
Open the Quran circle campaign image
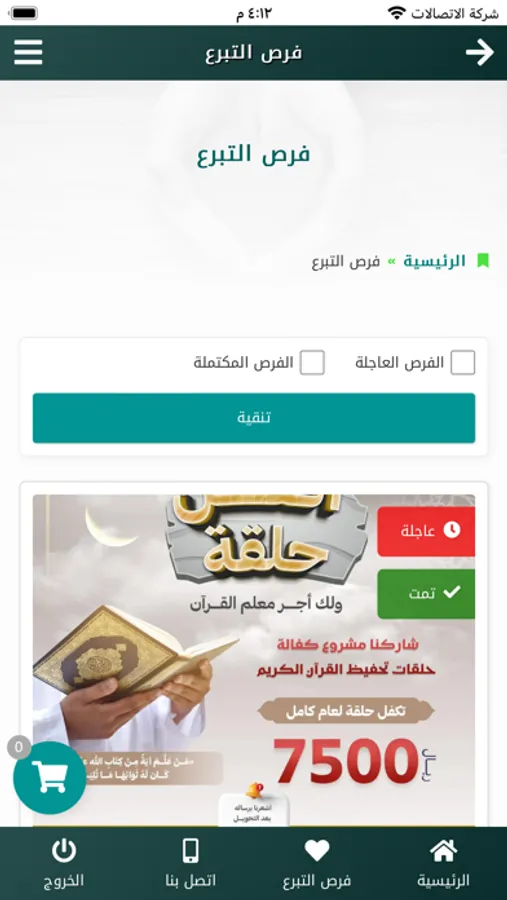pyautogui.click(x=254, y=660)
